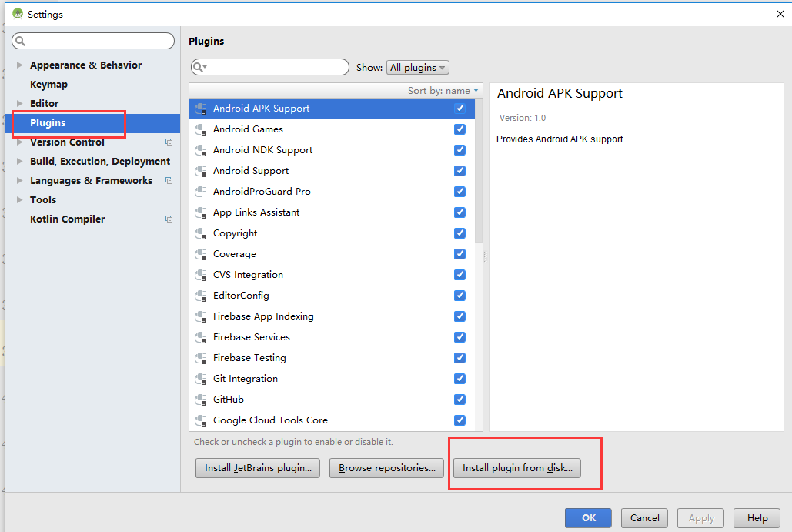Click the Firebase Services plugin icon
Image resolution: width=792 pixels, height=532 pixels.
point(201,337)
